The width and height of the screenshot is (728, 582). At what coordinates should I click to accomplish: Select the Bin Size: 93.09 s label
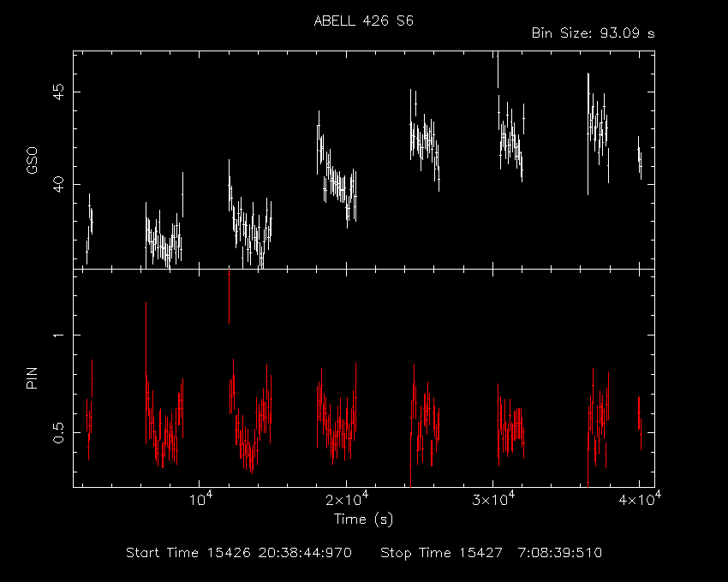pyautogui.click(x=593, y=33)
